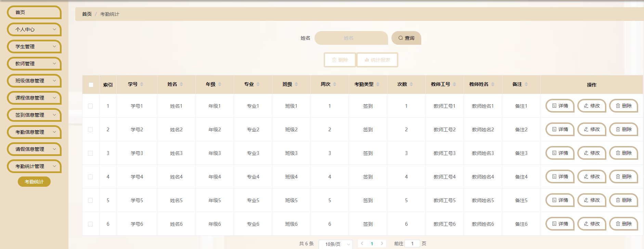
Task: Modify row 学号5 using 修改
Action: coord(592,200)
